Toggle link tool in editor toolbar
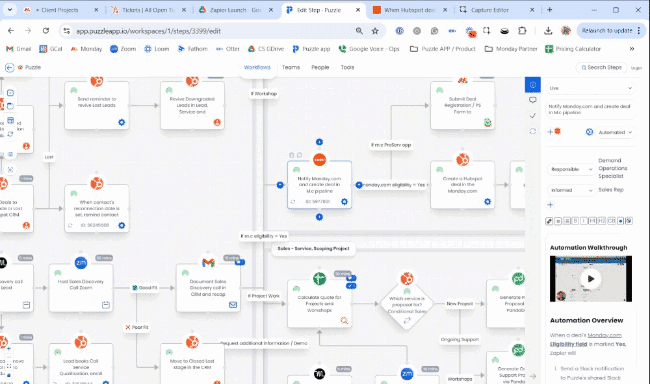Image resolution: width=650 pixels, height=384 pixels. tap(549, 221)
